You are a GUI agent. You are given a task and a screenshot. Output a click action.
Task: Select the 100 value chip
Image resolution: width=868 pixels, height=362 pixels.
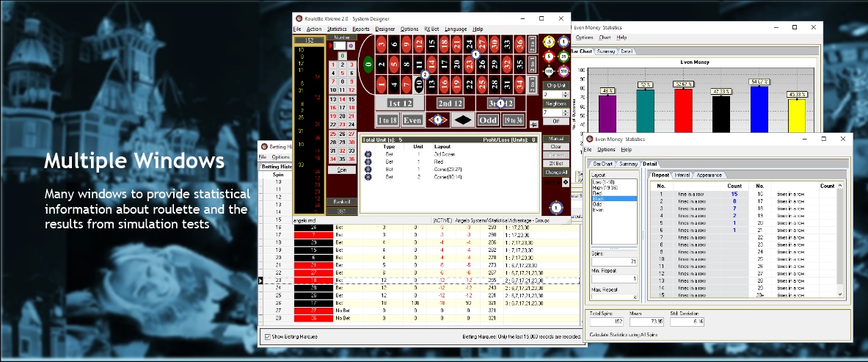tap(548, 71)
